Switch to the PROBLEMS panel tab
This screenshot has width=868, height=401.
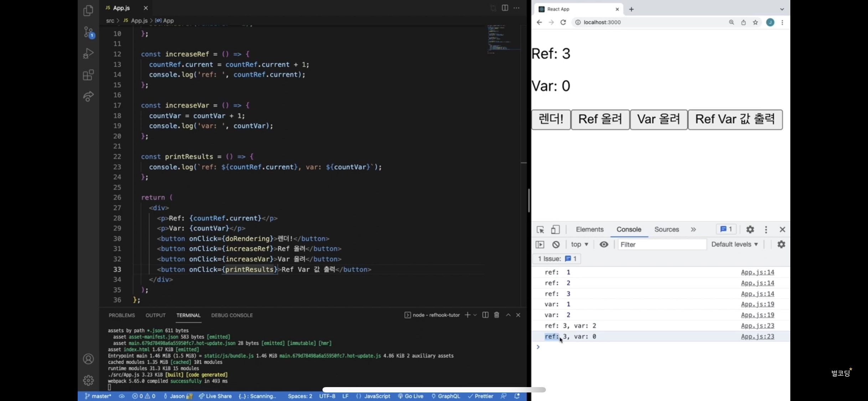pos(122,315)
